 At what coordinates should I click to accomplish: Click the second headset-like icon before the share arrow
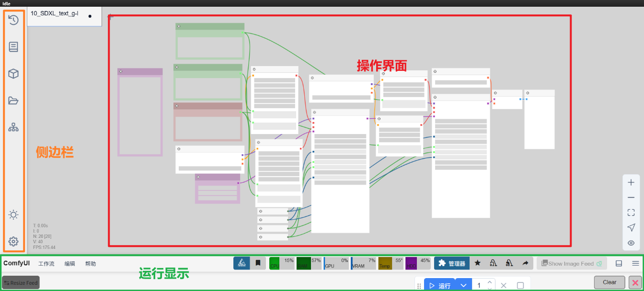pyautogui.click(x=509, y=263)
